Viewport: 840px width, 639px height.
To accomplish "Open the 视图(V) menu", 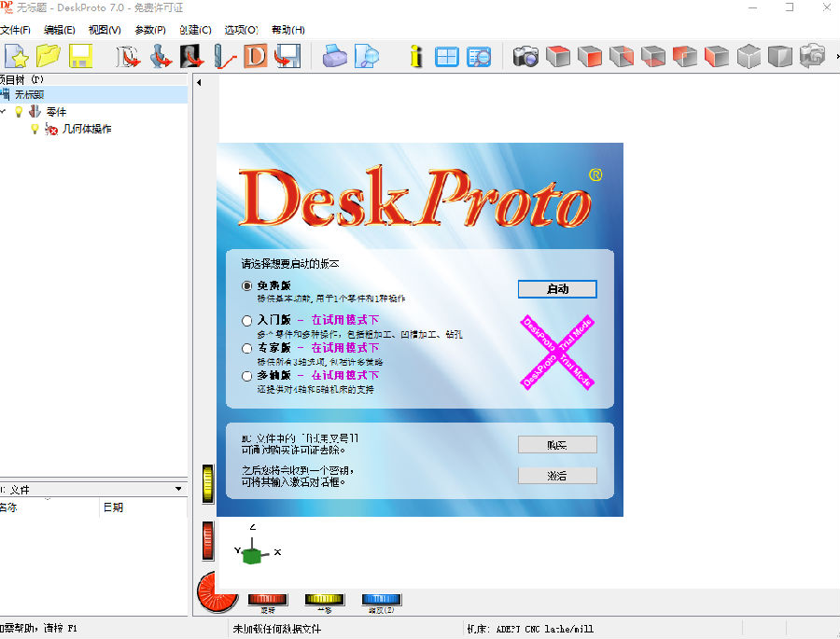I will 105,30.
